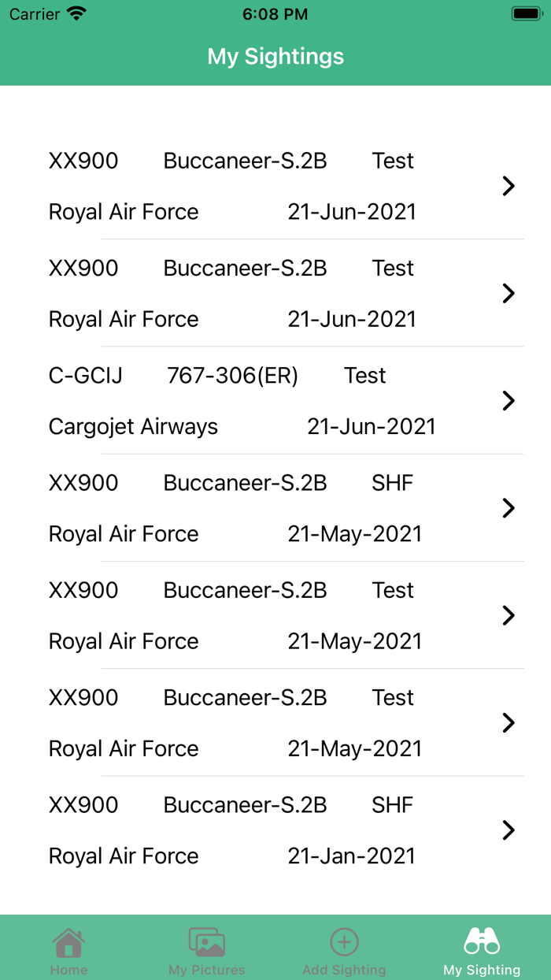551x980 pixels.
Task: Open details for the 21-Jan-2021 sighting
Action: pyautogui.click(x=508, y=830)
